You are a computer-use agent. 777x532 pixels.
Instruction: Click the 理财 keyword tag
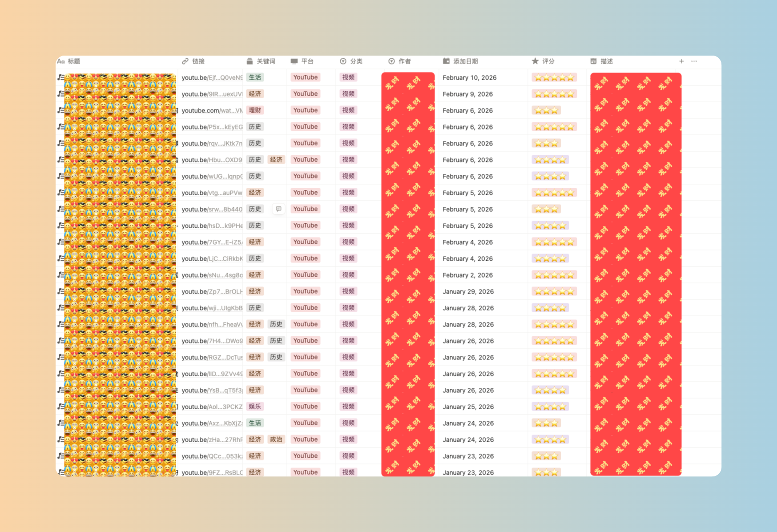[255, 110]
